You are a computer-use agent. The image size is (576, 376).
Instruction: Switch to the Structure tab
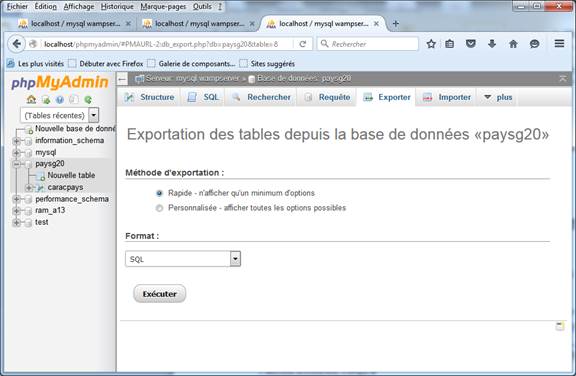(149, 97)
